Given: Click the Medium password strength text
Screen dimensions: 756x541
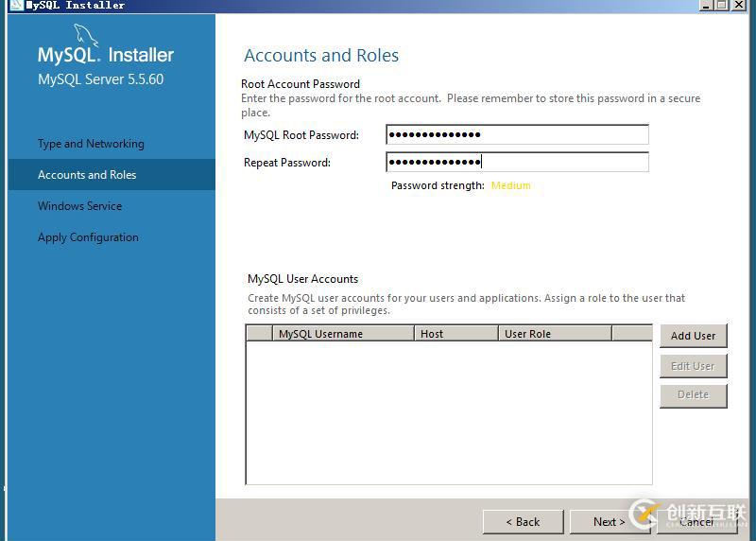Looking at the screenshot, I should tap(510, 185).
